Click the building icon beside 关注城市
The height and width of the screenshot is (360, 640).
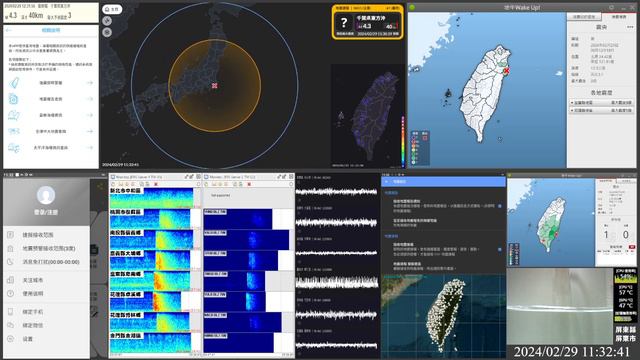[x=11, y=280]
